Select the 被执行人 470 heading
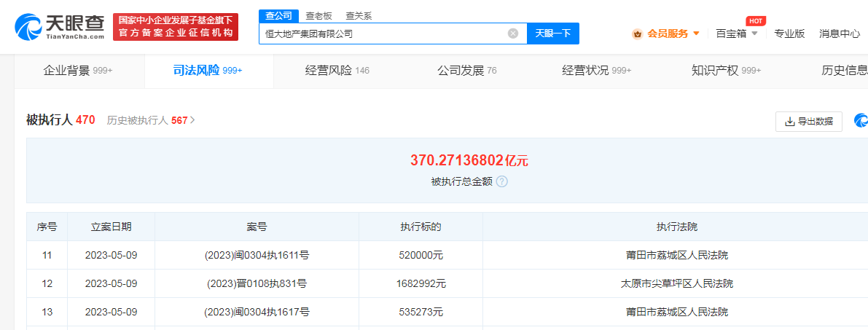This screenshot has height=330, width=868. click(x=60, y=119)
